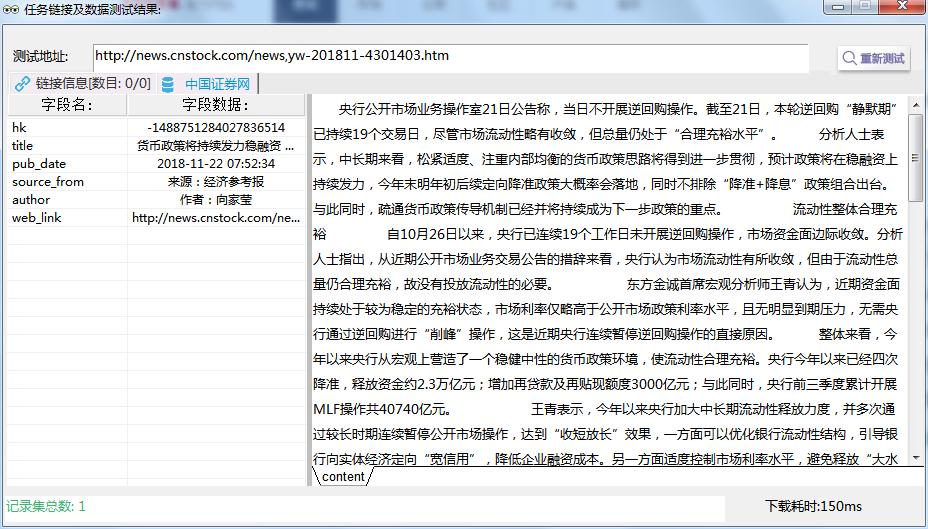Click the value 作者：向家莹
The height and width of the screenshot is (529, 928).
point(216,199)
